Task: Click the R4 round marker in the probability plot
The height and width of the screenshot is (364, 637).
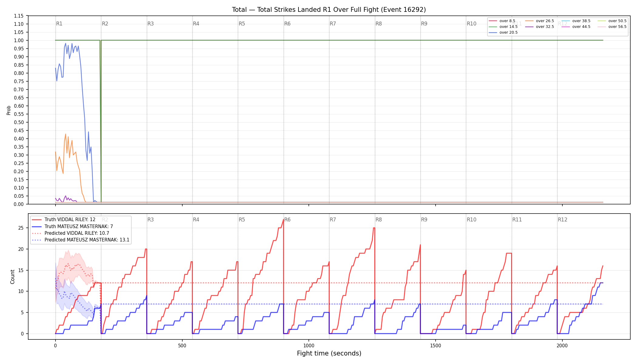Action: click(x=196, y=24)
